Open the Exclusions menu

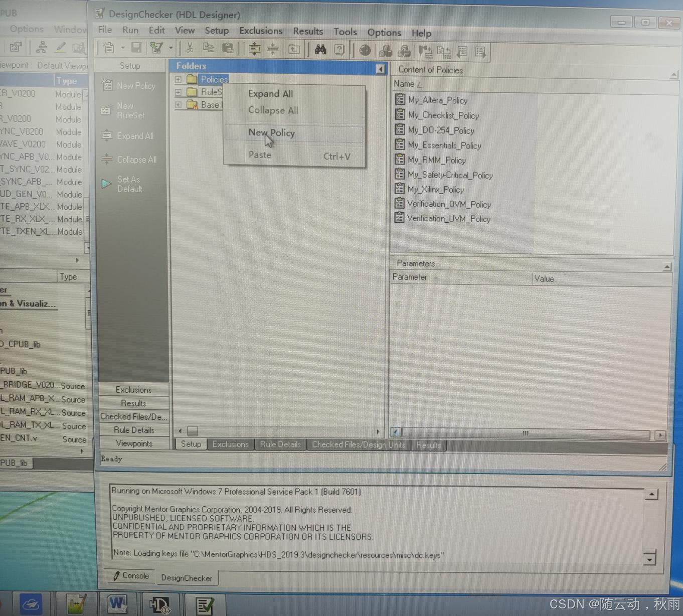[261, 31]
